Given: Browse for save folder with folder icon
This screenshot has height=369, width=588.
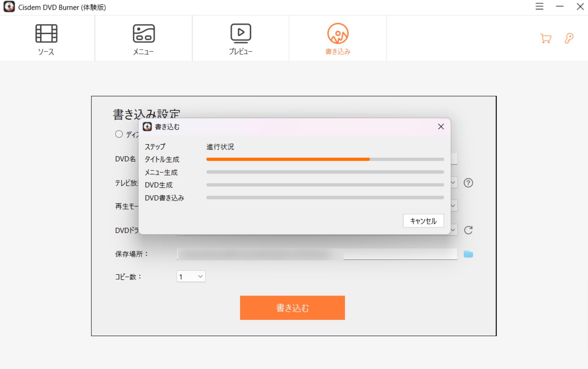Looking at the screenshot, I should [x=468, y=254].
